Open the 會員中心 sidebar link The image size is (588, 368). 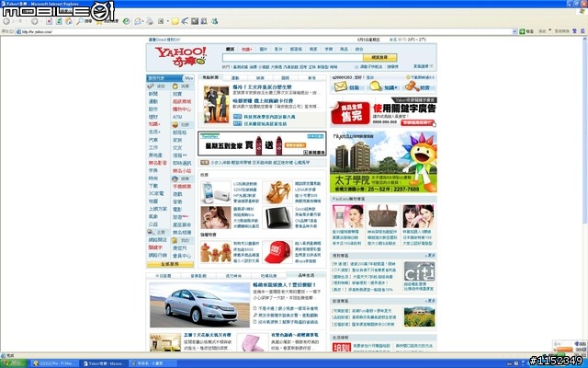pyautogui.click(x=182, y=256)
